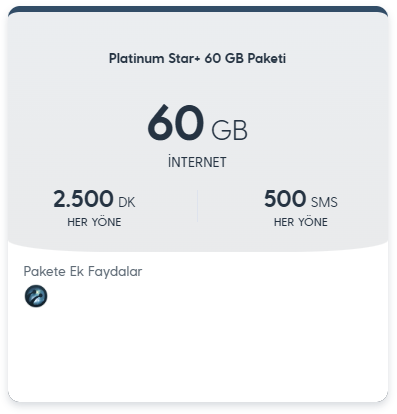The width and height of the screenshot is (397, 414).
Task: Click the word Paketi in the title
Action: pos(267,58)
